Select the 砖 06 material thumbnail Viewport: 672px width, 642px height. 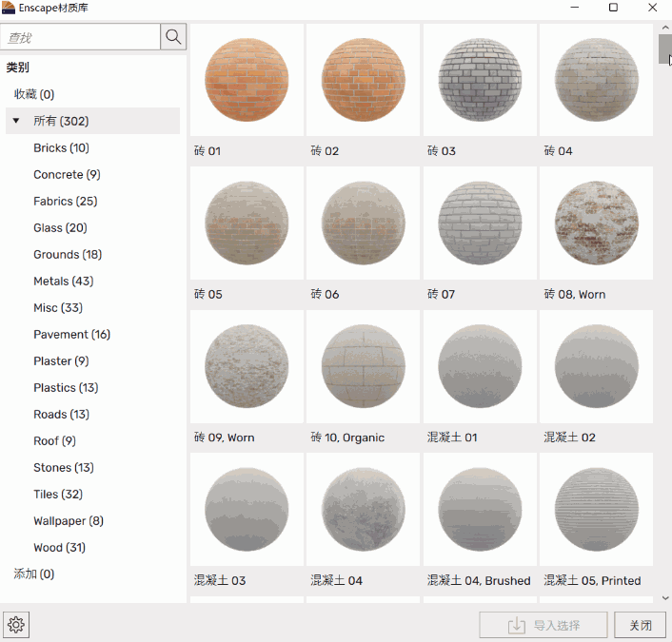coord(363,224)
